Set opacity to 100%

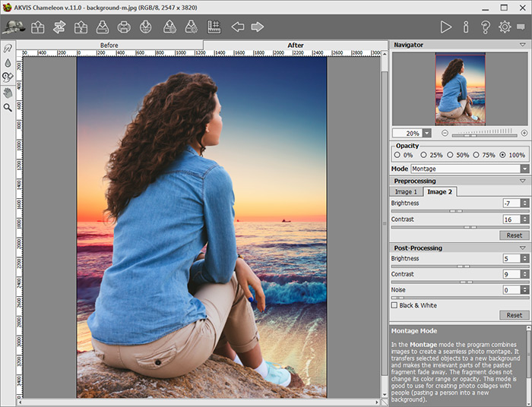[502, 155]
